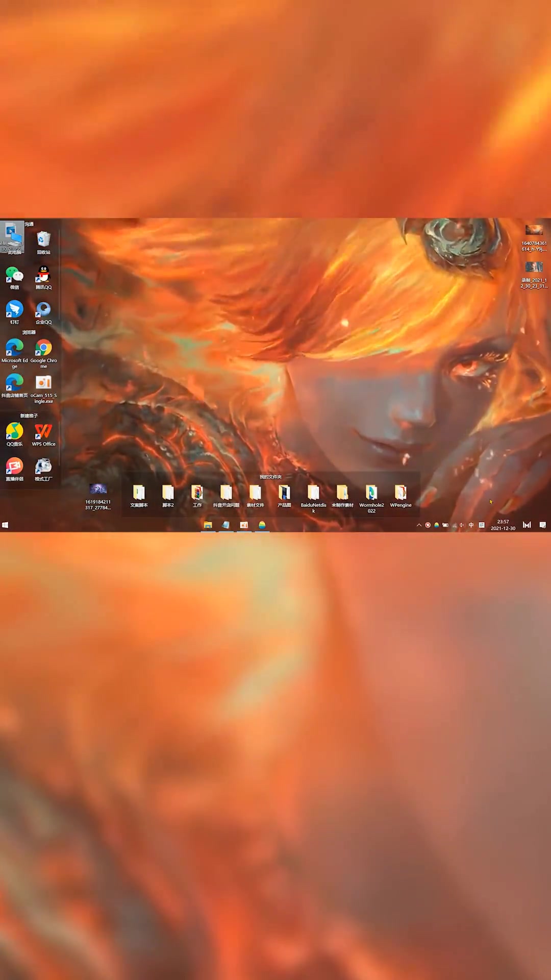Open the battery status tray icon
551x980 pixels.
tap(445, 525)
